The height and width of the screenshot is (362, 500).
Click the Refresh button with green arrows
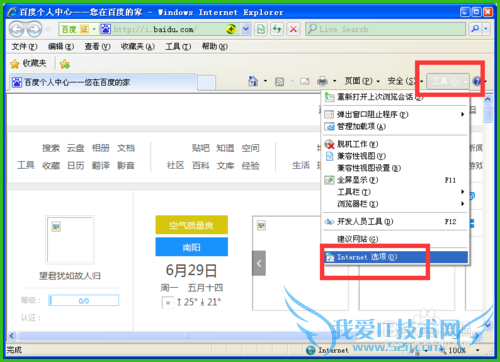click(x=277, y=29)
